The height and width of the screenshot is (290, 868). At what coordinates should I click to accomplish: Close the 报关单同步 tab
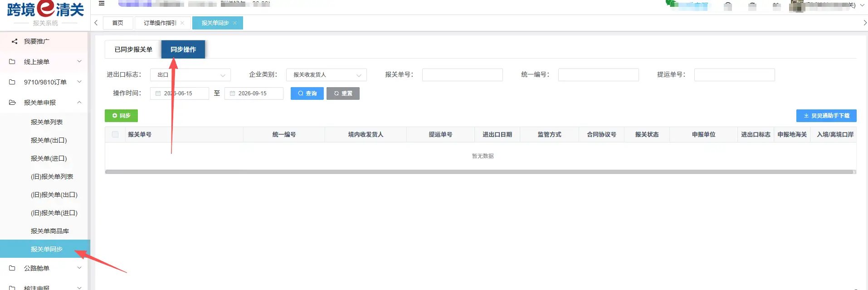pos(235,23)
